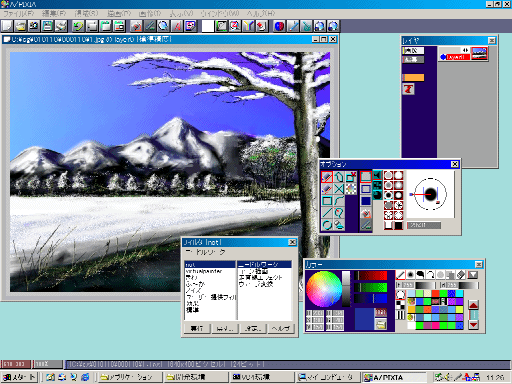Select the straight line tool in Options panel
Image resolution: width=512 pixels, height=384 pixels.
[327, 212]
